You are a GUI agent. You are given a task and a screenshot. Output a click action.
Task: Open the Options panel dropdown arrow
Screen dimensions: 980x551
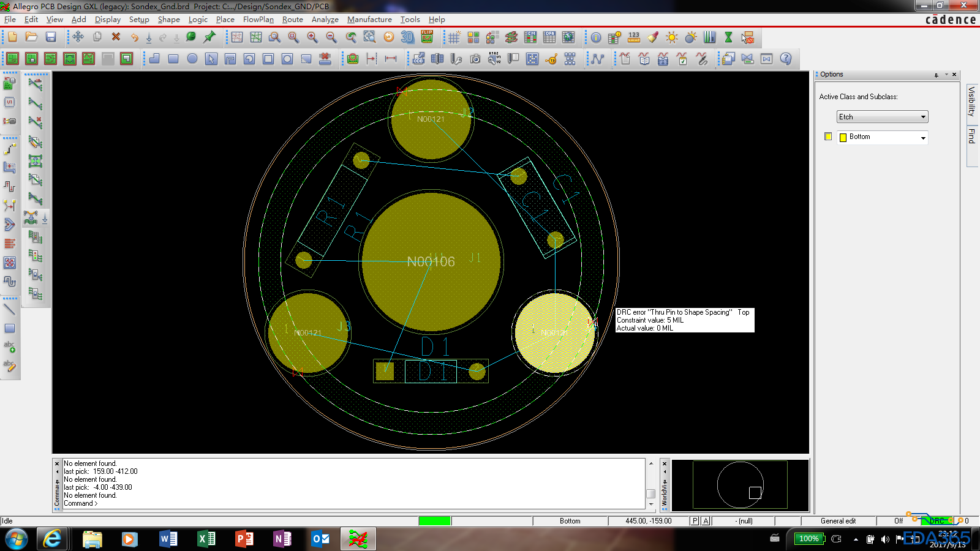click(x=946, y=75)
